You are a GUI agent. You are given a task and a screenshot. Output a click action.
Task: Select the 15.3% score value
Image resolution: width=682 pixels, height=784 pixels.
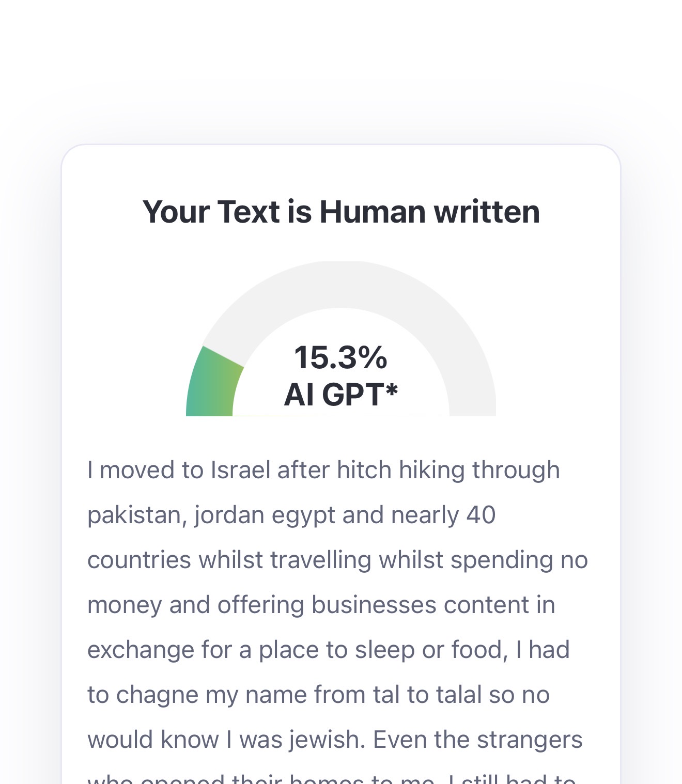tap(340, 357)
